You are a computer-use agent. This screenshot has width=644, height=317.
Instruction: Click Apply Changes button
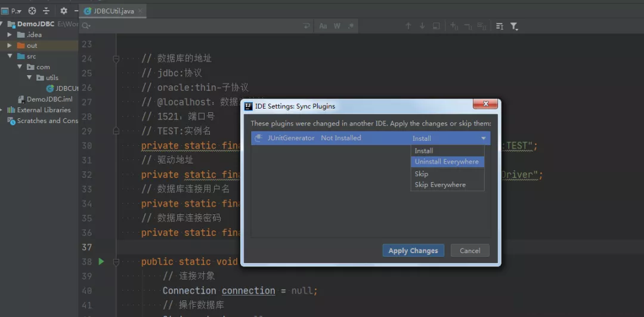click(x=413, y=250)
